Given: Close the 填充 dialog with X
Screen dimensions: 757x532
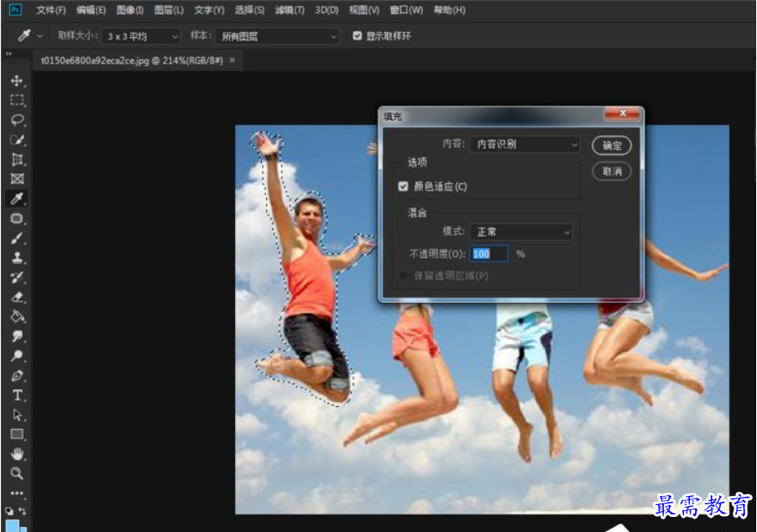Looking at the screenshot, I should [623, 113].
